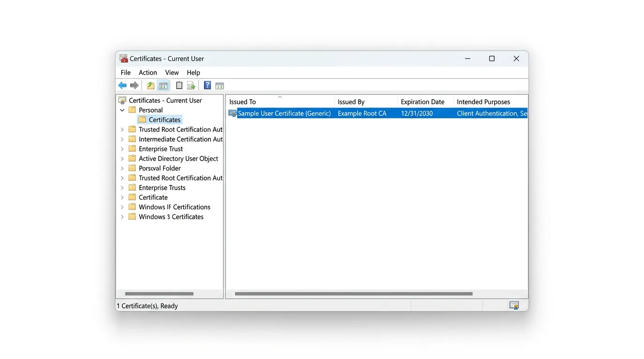
Task: Expand the Porsoval Folder node
Action: point(122,168)
